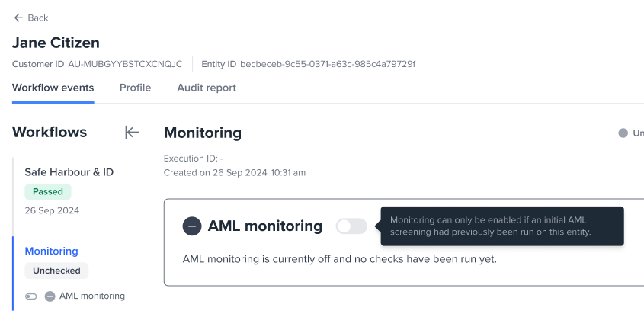Click sidebar AML monitoring minus icon
The image size is (644, 330).
(50, 296)
